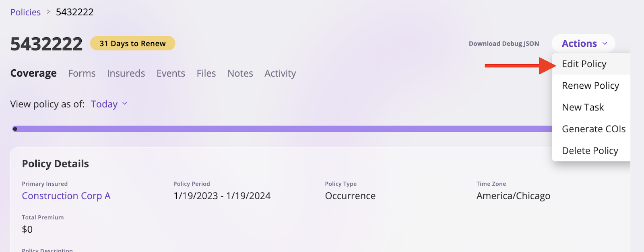Choose Delete Policy from the menu
The height and width of the screenshot is (252, 644).
pos(591,151)
